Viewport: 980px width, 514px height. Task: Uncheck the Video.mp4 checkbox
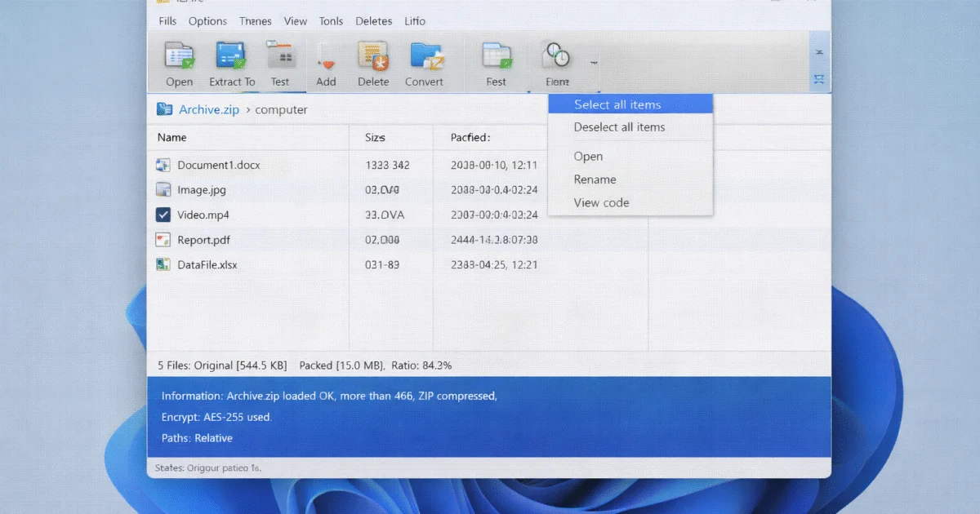pos(163,215)
